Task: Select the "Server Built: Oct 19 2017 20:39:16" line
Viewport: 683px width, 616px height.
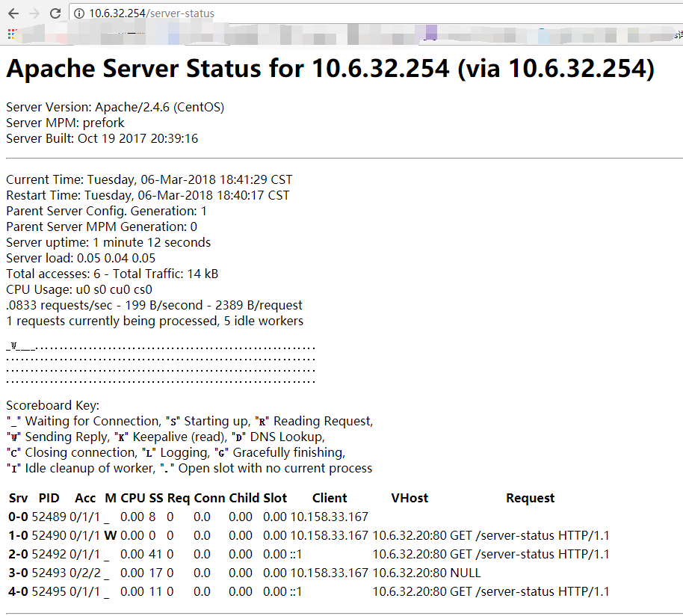Action: [102, 138]
